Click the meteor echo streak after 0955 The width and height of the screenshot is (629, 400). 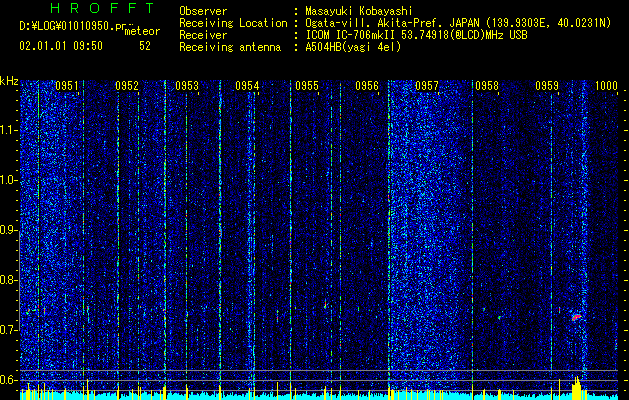click(x=325, y=304)
